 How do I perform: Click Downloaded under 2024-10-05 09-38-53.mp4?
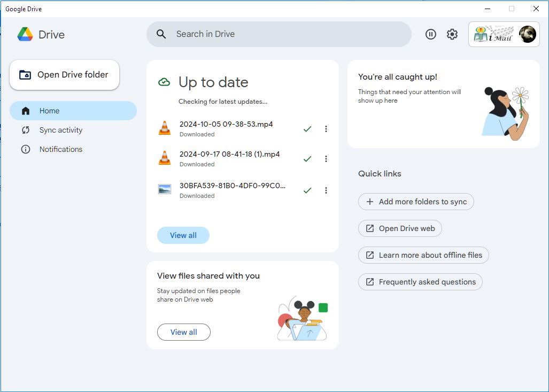tap(197, 134)
